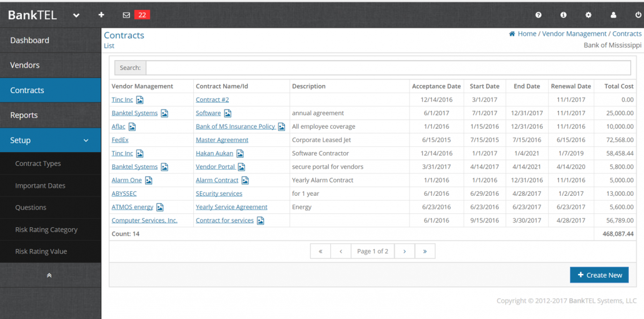Viewport: 644px width, 319px height.
Task: Open document icon next to ATMOS energy
Action: click(160, 207)
